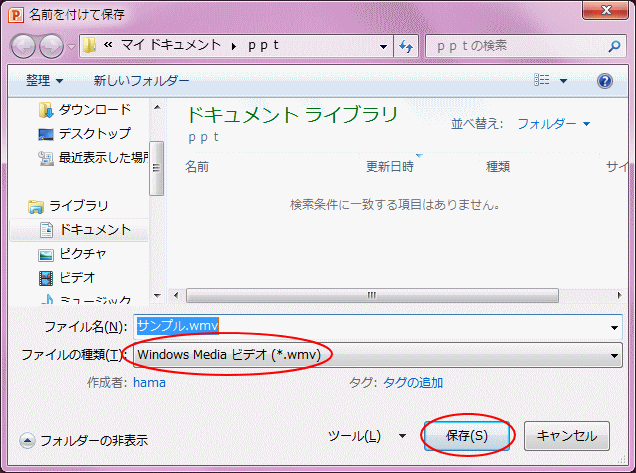Screen dimensions: 636x473
Task: Click タグの追加 link
Action: click(413, 383)
